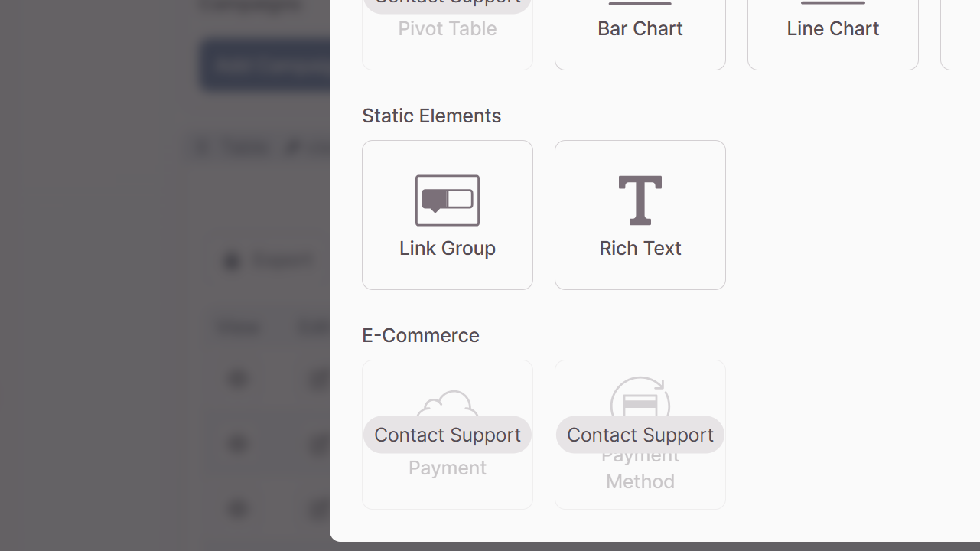
Task: Click the Link Group label text
Action: point(448,248)
